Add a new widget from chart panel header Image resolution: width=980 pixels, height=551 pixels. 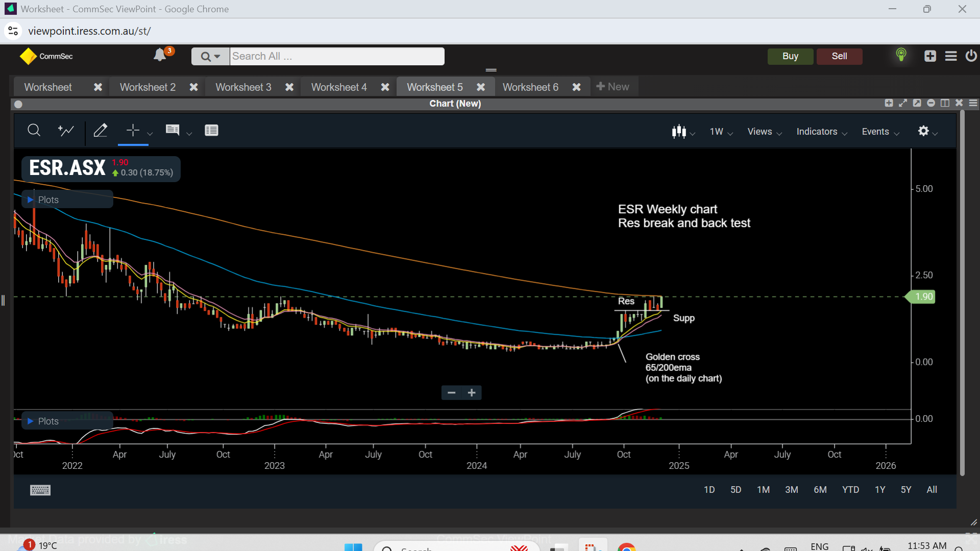[x=889, y=103]
